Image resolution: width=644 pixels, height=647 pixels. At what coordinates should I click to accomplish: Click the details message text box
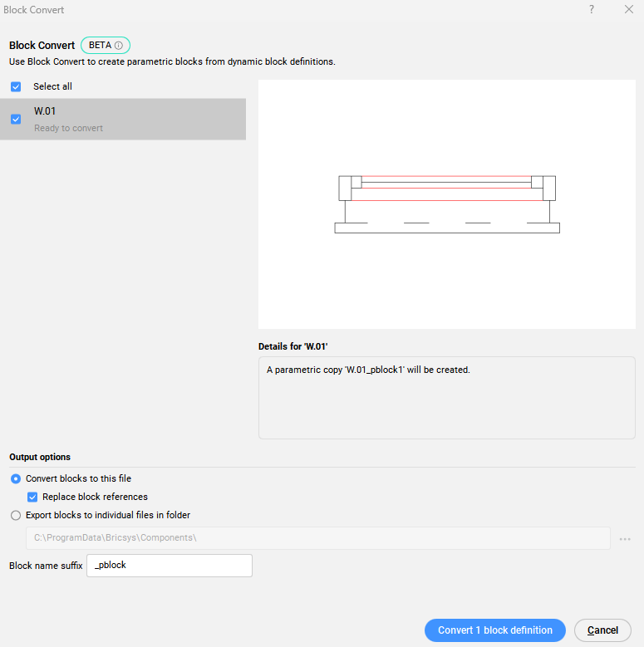447,397
